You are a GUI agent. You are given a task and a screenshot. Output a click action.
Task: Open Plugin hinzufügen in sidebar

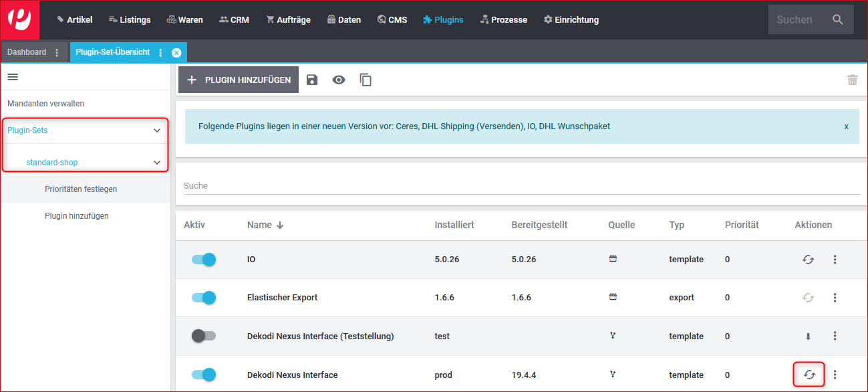pyautogui.click(x=77, y=216)
